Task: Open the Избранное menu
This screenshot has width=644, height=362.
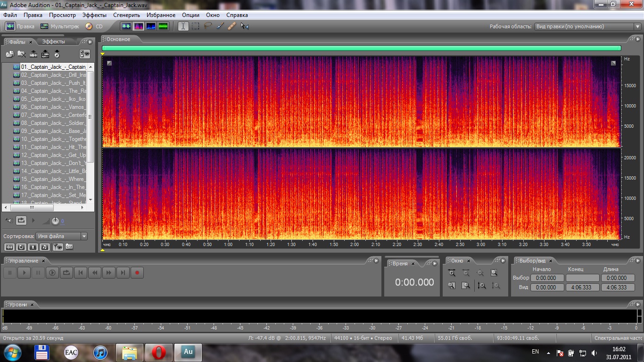Action: 161,15
